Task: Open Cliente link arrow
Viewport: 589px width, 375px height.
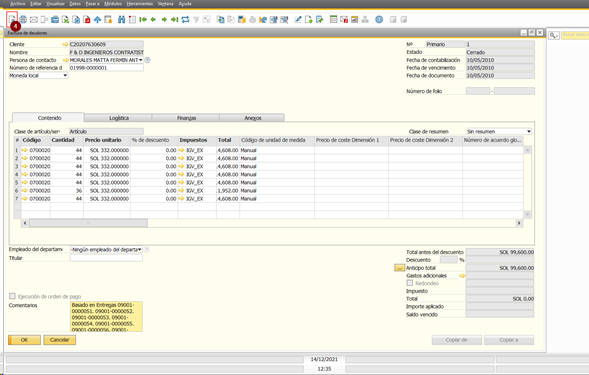Action: coord(65,44)
